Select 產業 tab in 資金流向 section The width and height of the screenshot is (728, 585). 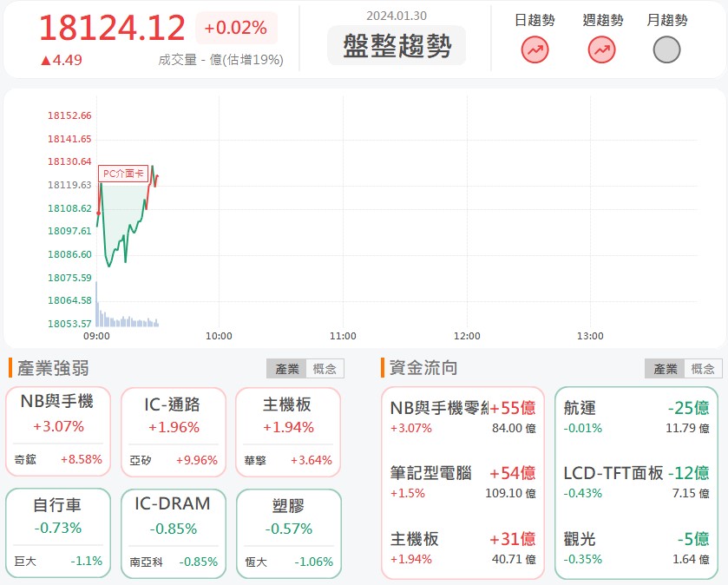[665, 369]
